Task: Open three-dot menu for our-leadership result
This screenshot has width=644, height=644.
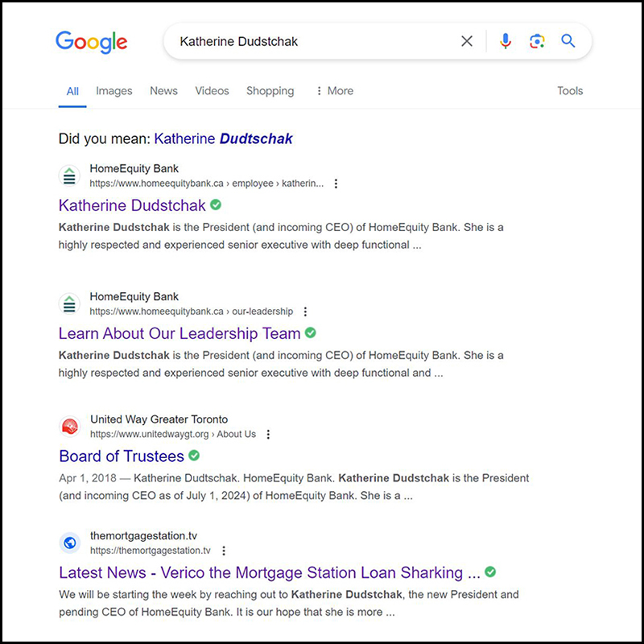Action: tap(305, 312)
